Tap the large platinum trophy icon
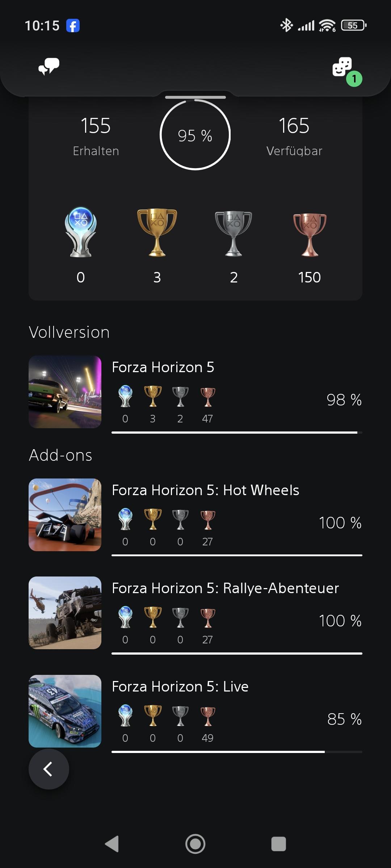 [81, 232]
